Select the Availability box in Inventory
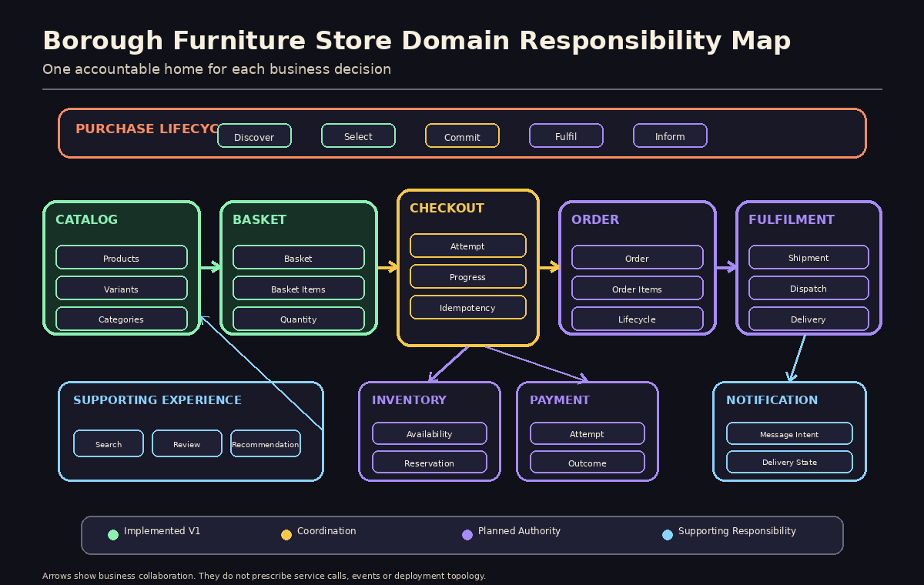This screenshot has width=924, height=585. 430,433
